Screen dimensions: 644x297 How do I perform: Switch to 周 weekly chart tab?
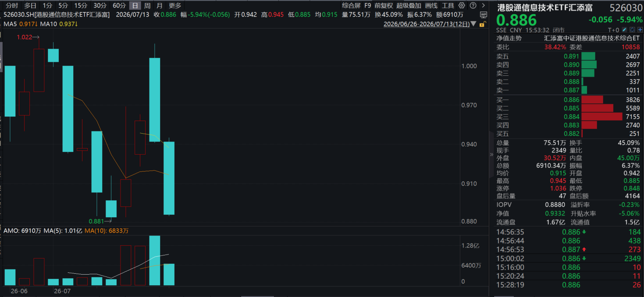pos(147,6)
